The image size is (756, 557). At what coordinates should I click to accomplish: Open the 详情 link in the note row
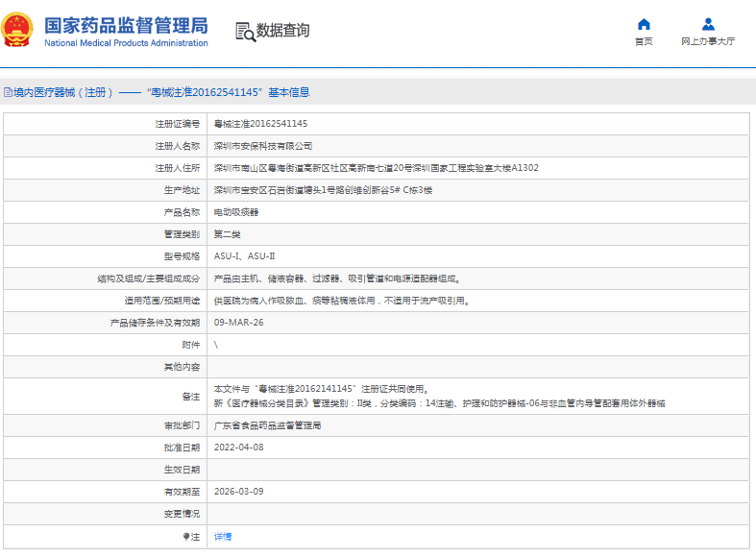pyautogui.click(x=222, y=537)
